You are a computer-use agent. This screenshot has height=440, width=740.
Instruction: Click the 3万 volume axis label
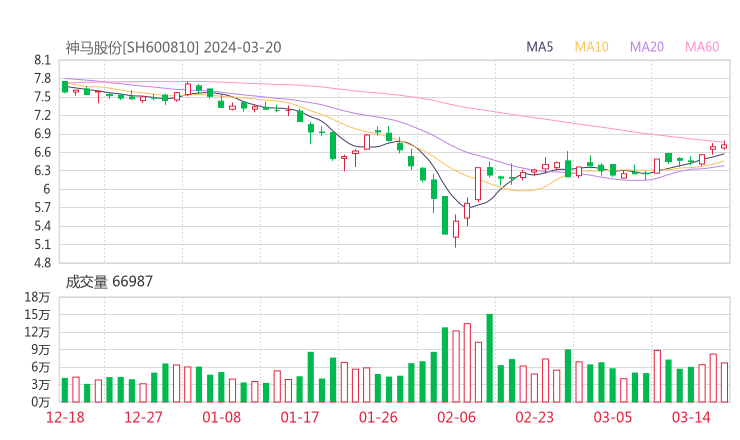coord(41,384)
